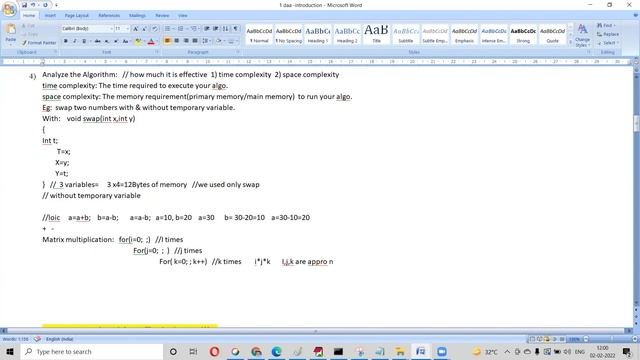Decrease paragraph indent
The width and height of the screenshot is (640, 360).
(x=207, y=29)
